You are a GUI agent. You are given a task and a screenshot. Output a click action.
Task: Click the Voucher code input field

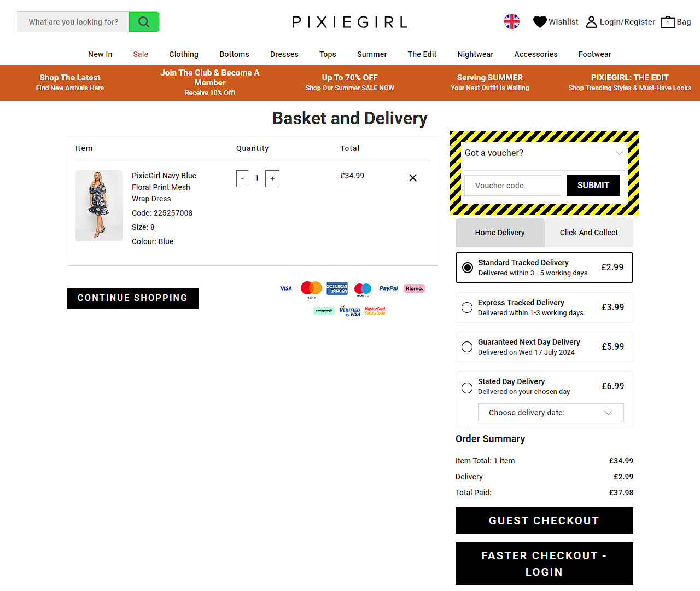tap(513, 186)
